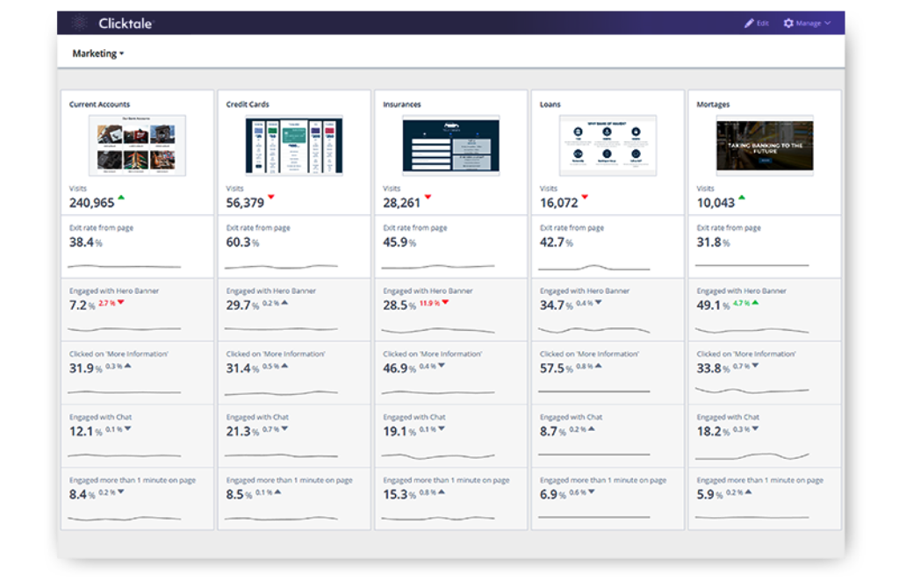This screenshot has width=899, height=588.
Task: Click trend arrow next to 8.4% one-minute engagement
Action: pyautogui.click(x=121, y=491)
